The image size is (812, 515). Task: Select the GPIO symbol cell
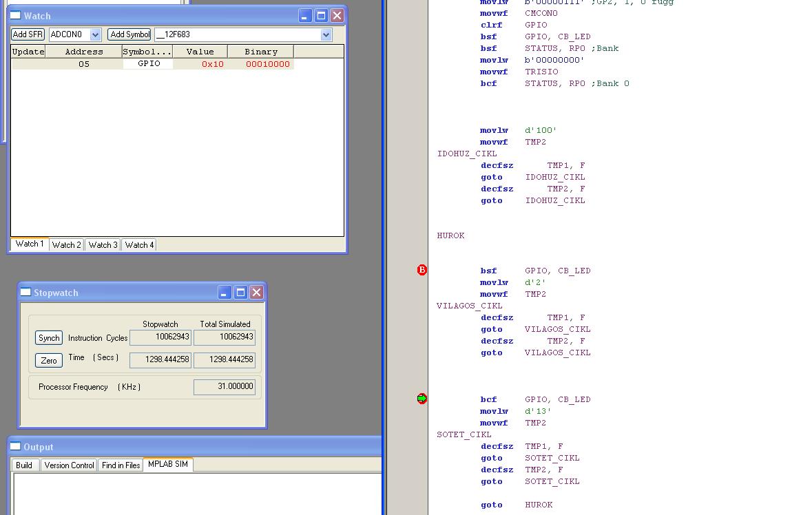(x=148, y=63)
